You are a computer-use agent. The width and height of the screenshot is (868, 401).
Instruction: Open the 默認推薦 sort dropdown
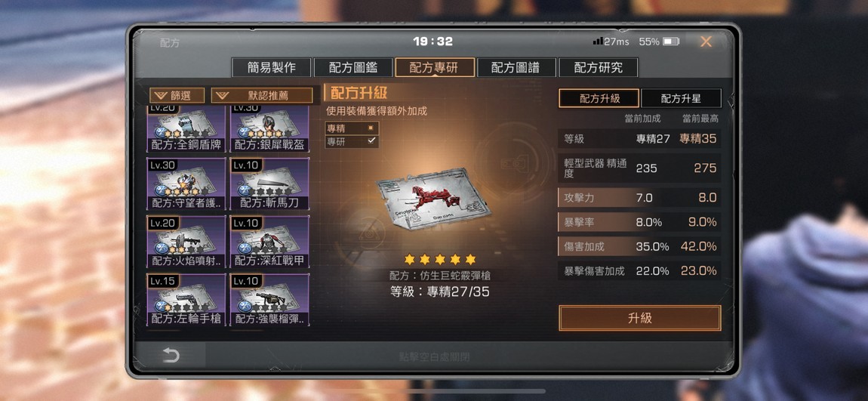[262, 95]
